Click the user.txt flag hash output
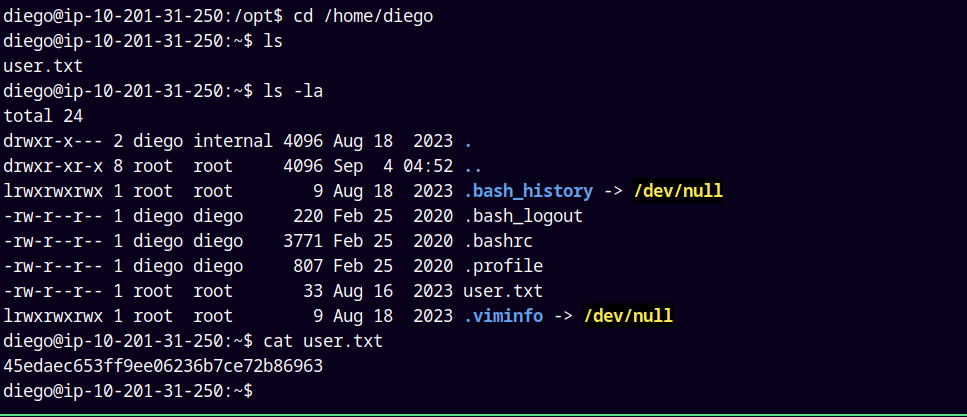Screen dimensions: 967x417 [x=163, y=366]
